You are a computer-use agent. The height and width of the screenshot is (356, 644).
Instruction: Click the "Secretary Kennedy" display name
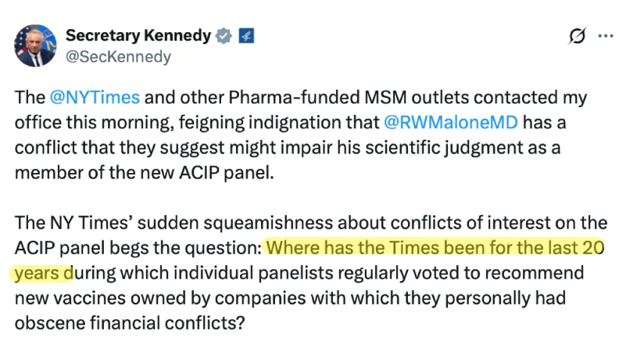(138, 36)
